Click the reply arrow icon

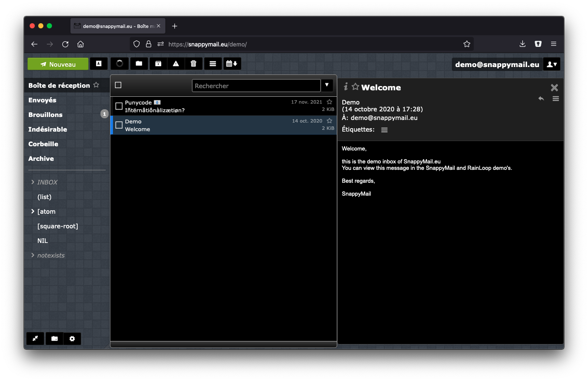point(541,98)
